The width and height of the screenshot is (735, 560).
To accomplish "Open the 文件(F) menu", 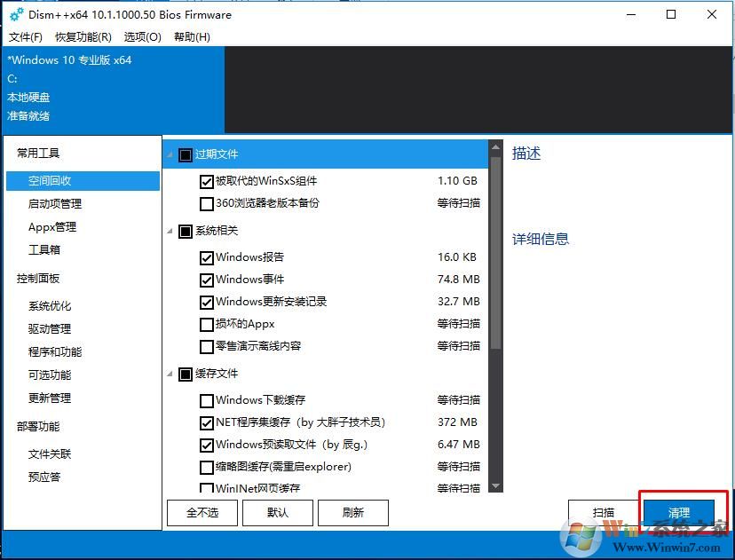I will pyautogui.click(x=26, y=37).
